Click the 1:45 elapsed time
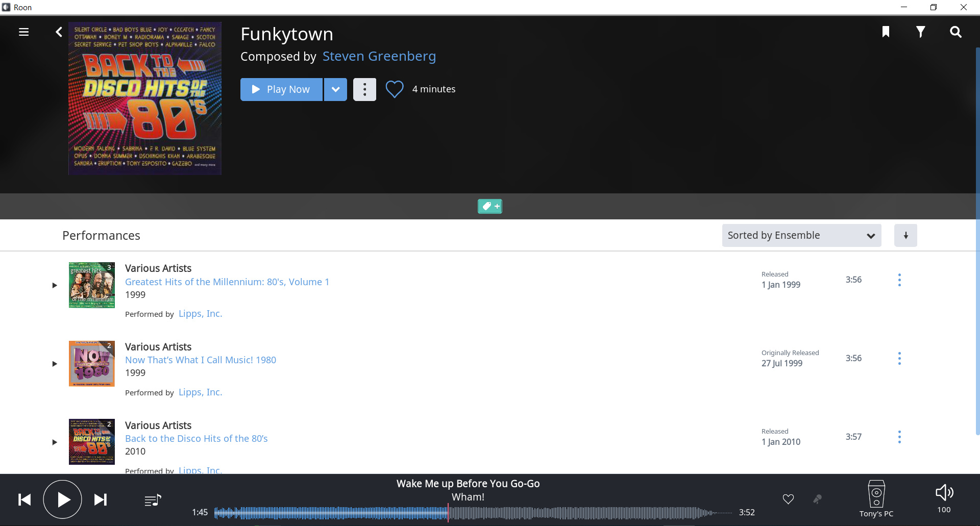The height and width of the screenshot is (526, 980). click(200, 512)
